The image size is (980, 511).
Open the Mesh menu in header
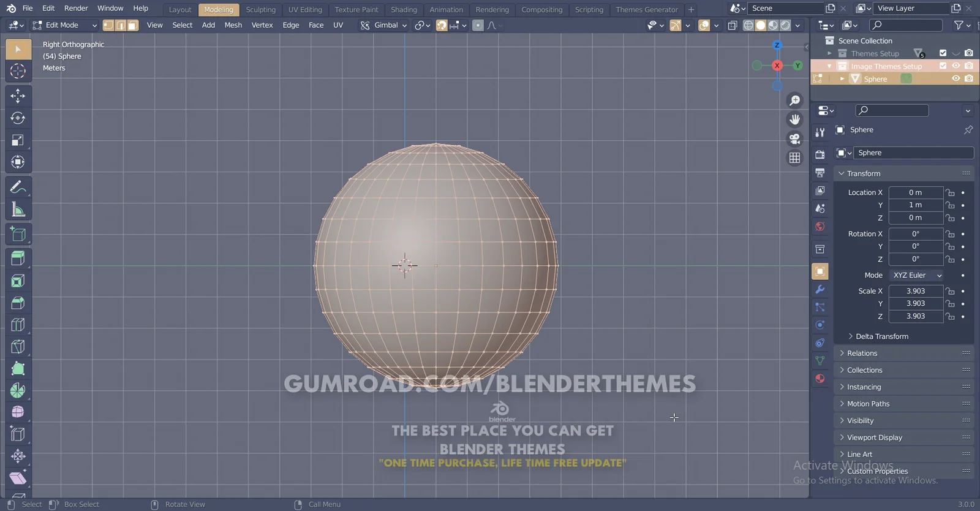click(233, 25)
